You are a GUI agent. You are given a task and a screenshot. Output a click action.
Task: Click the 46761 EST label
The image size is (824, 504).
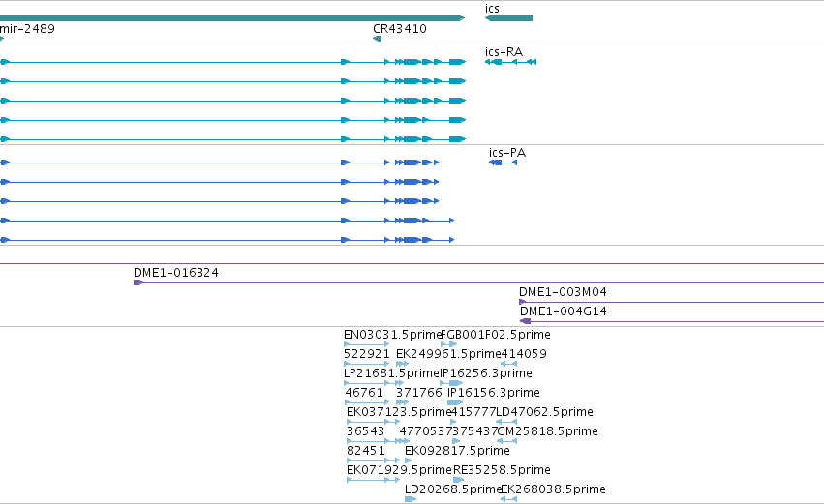(x=364, y=393)
